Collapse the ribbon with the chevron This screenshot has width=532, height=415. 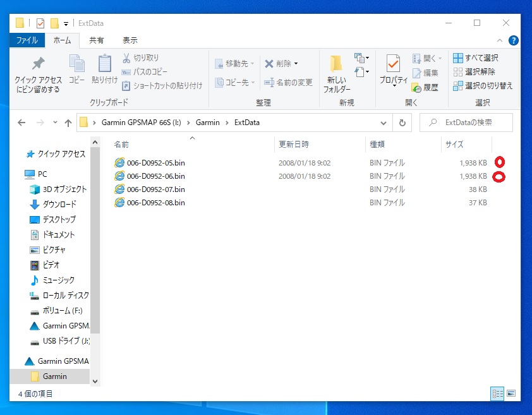[499, 40]
